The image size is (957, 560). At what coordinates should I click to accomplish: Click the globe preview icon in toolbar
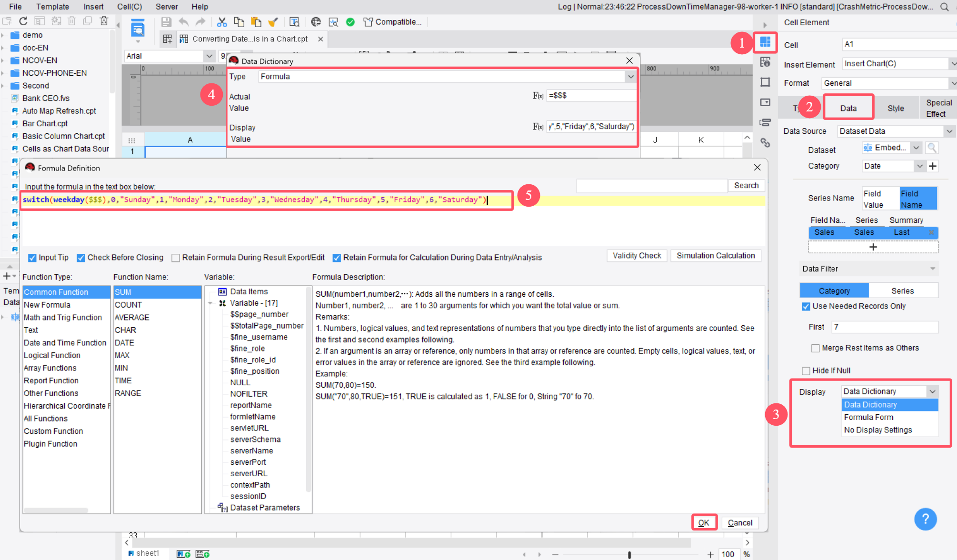coord(316,22)
